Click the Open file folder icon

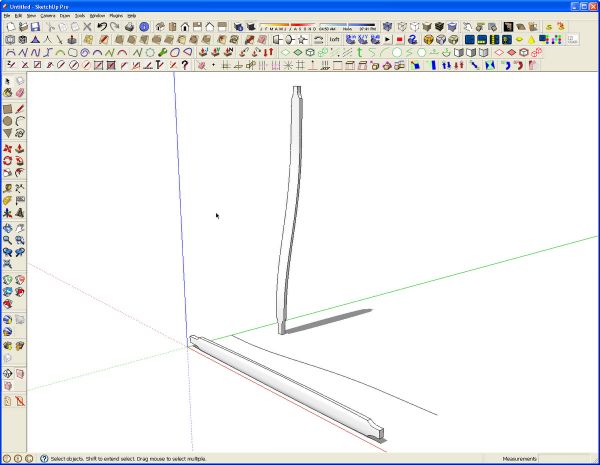tap(23, 26)
